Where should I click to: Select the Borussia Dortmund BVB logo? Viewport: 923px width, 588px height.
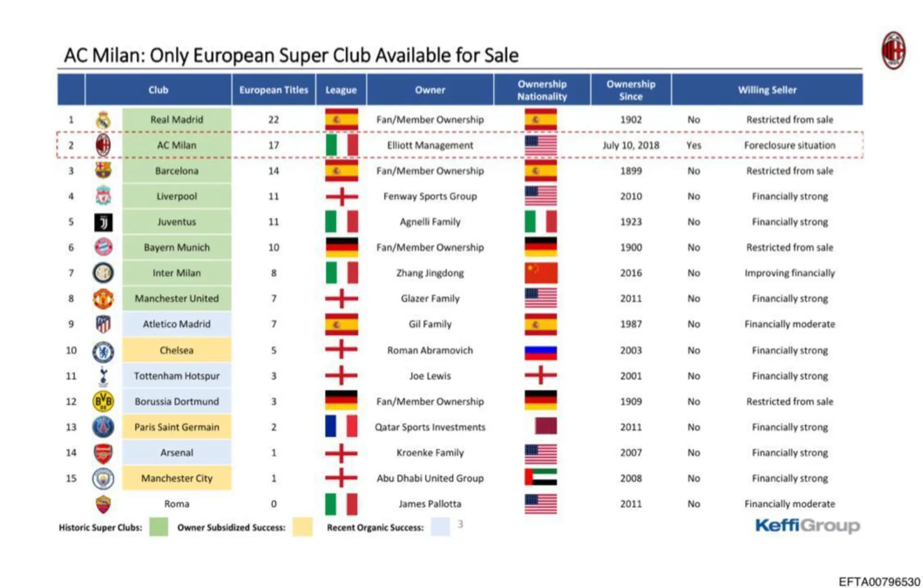(x=103, y=402)
